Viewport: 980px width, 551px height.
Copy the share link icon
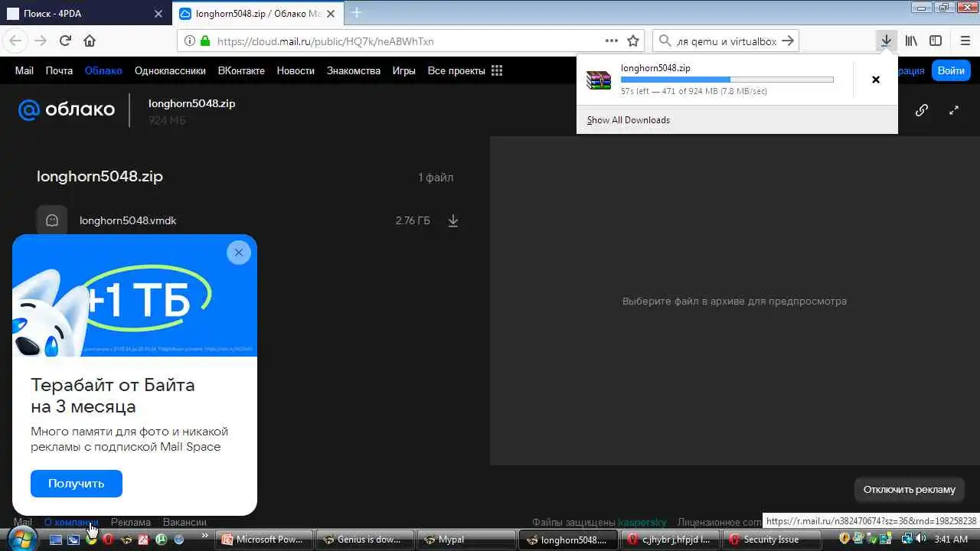coord(922,110)
